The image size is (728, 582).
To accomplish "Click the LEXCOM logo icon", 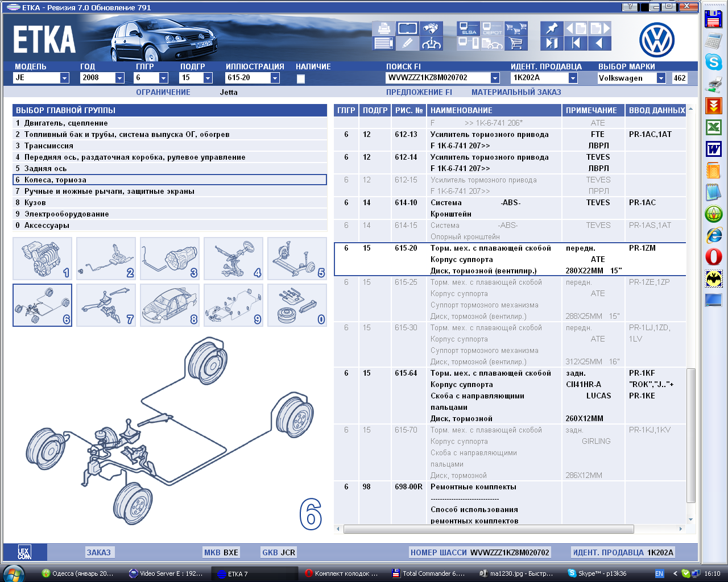I will pos(24,552).
